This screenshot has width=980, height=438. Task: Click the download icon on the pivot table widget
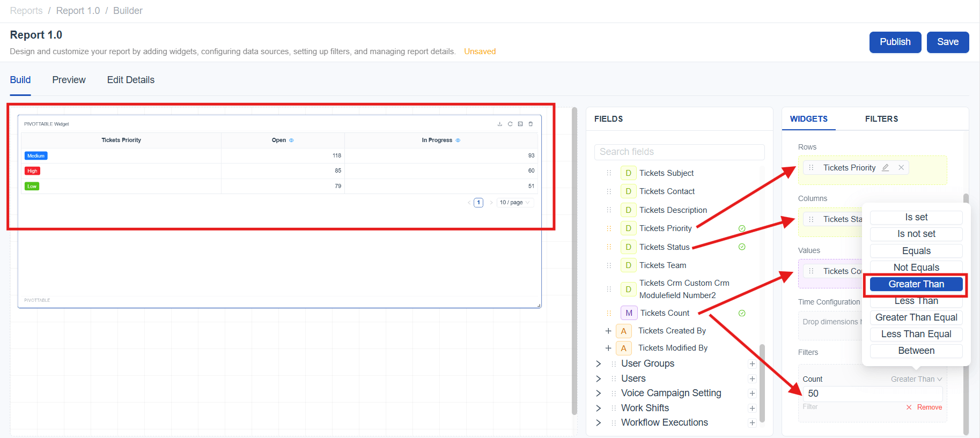(499, 124)
